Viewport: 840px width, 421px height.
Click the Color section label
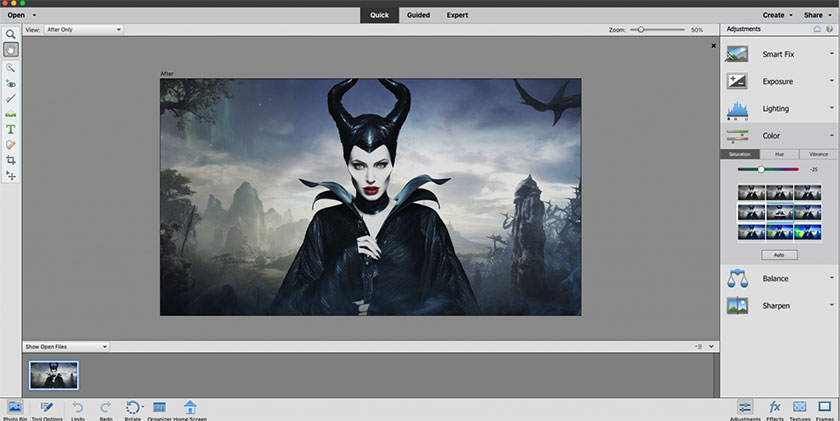point(771,136)
